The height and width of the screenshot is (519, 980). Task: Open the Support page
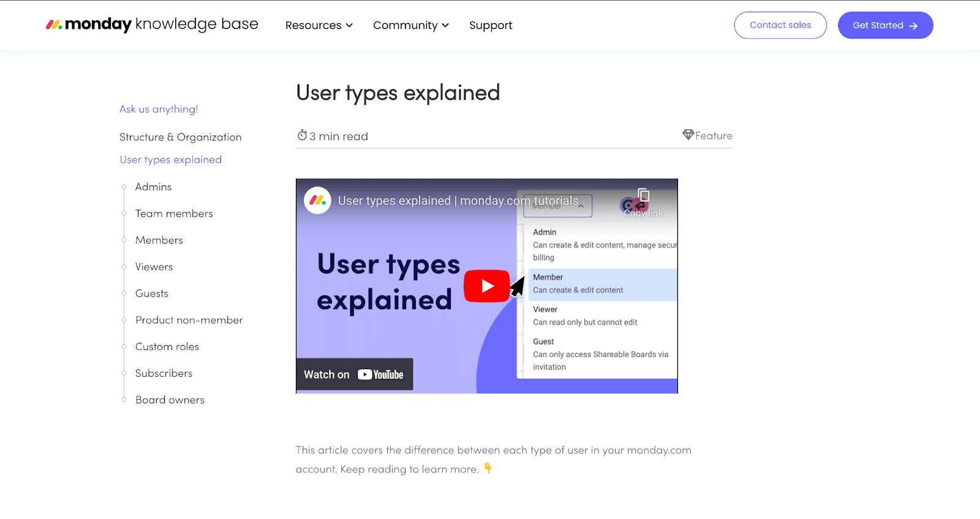coord(491,25)
